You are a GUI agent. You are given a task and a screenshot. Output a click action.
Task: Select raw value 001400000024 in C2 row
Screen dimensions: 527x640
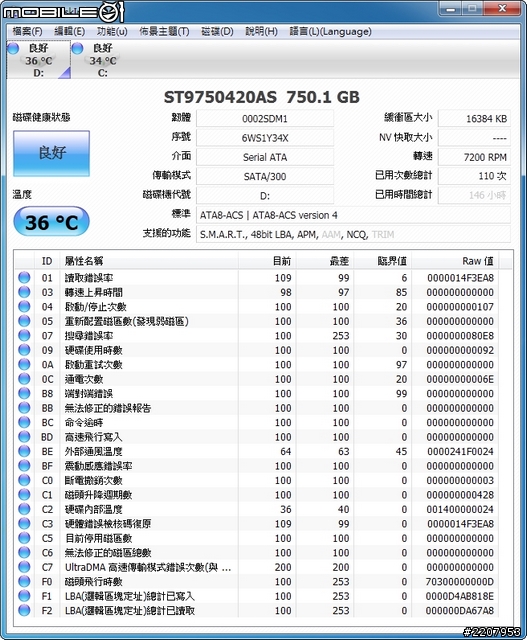pyautogui.click(x=460, y=509)
